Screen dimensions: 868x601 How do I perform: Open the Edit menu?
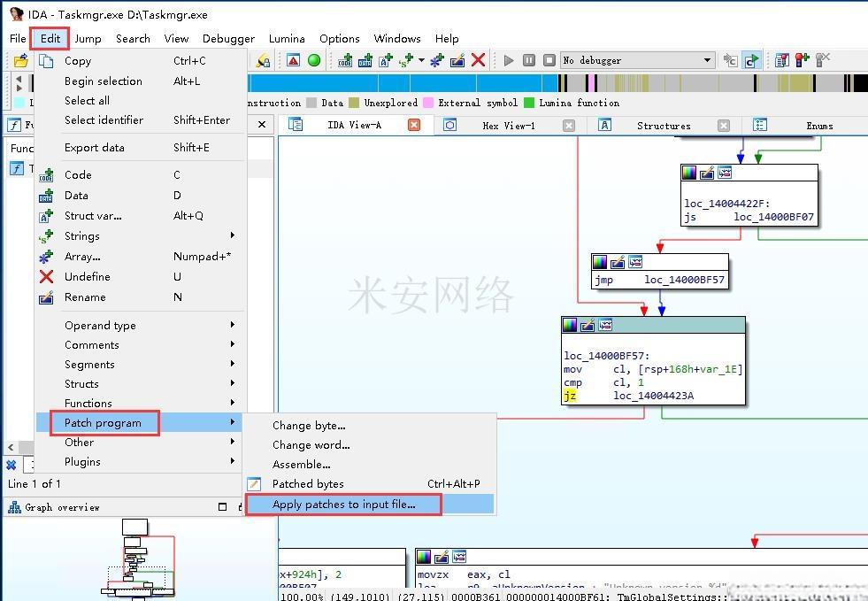pos(50,38)
